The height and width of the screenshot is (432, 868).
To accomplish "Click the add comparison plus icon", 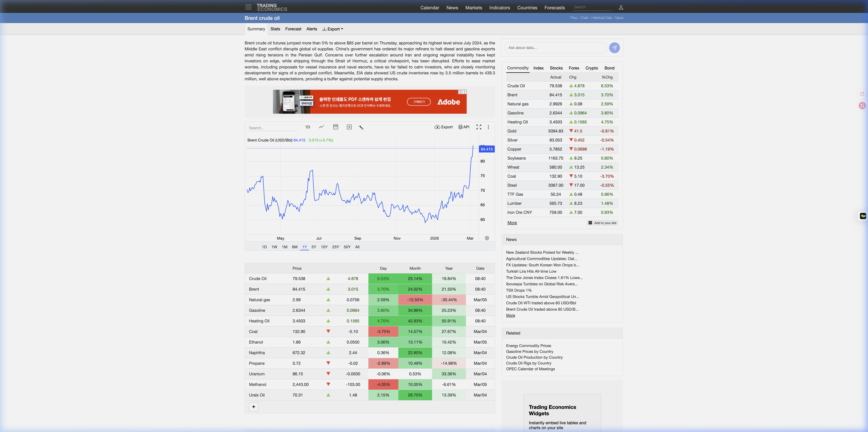I will click(349, 127).
